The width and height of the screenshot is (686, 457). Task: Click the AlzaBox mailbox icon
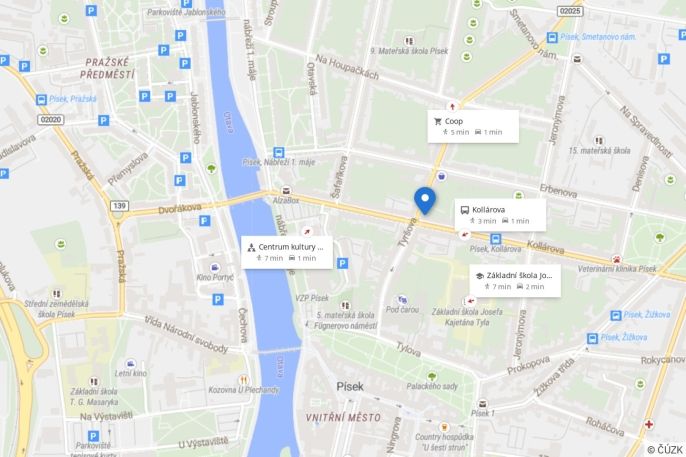click(286, 191)
